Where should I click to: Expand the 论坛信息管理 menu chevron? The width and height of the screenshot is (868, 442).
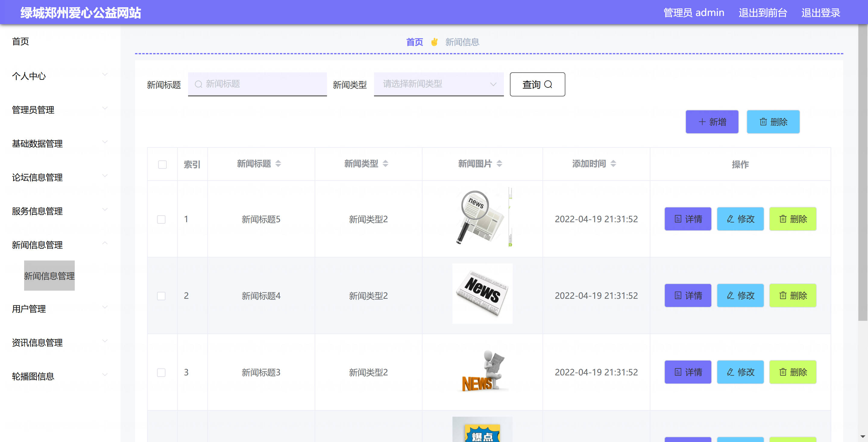105,176
